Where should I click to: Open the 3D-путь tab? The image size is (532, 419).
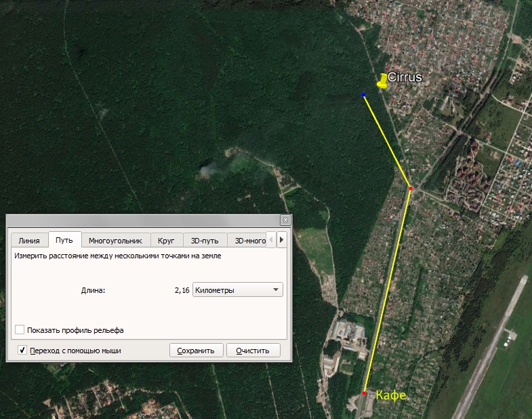(205, 241)
